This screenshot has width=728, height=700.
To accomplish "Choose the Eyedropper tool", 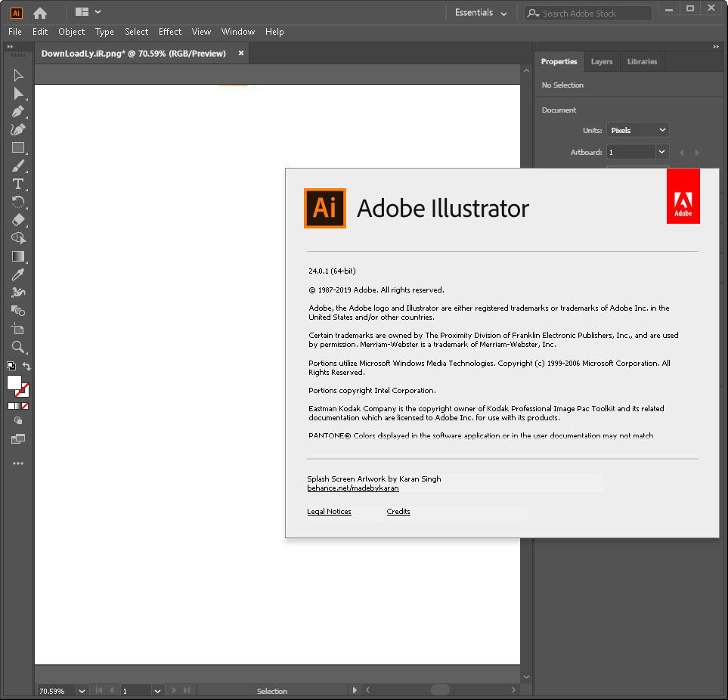I will [18, 275].
